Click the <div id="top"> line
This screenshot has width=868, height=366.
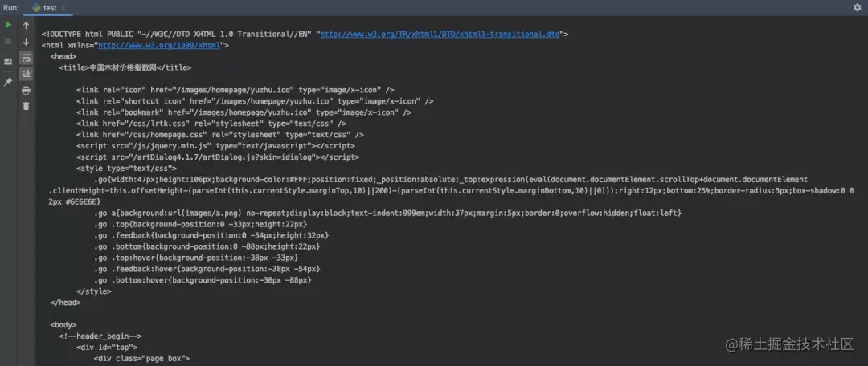[x=107, y=348]
